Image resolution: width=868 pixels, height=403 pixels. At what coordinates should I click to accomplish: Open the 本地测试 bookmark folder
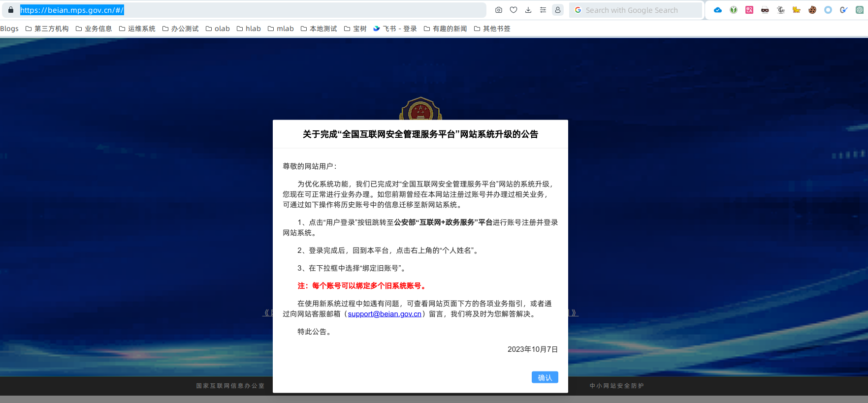[319, 29]
